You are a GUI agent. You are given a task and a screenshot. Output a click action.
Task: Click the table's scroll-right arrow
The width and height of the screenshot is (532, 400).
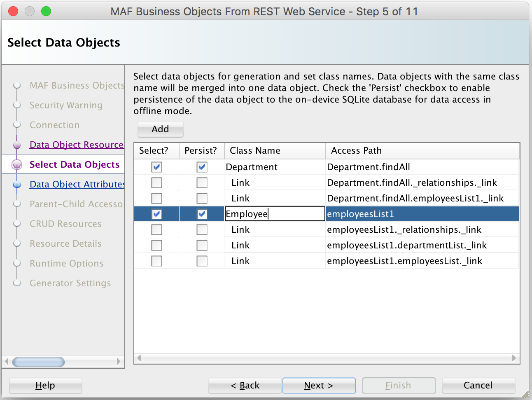tap(514, 358)
